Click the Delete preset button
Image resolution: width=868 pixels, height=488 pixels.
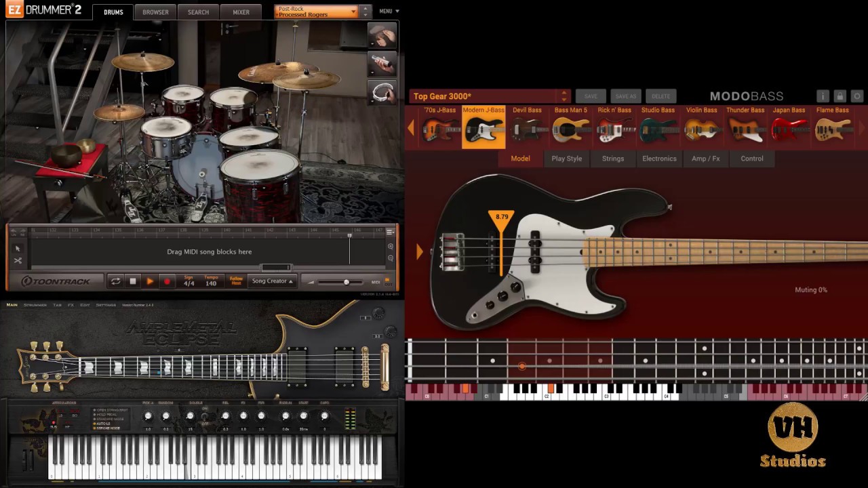[x=661, y=96]
